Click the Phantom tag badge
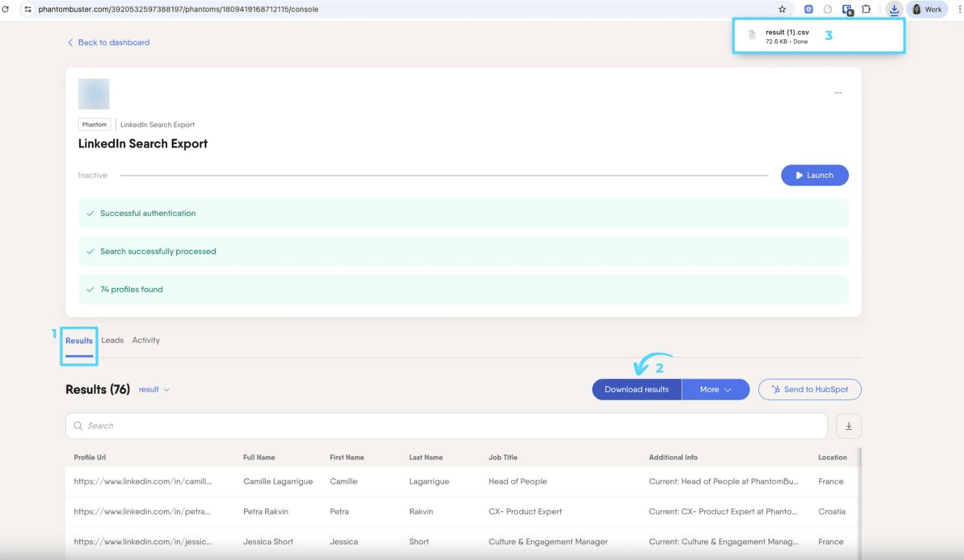 (x=94, y=125)
